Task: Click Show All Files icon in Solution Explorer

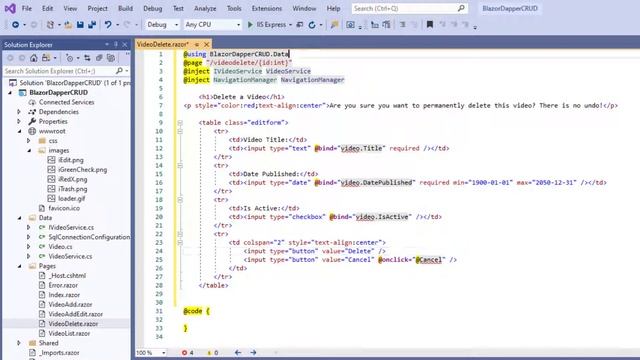Action: pyautogui.click(x=111, y=58)
